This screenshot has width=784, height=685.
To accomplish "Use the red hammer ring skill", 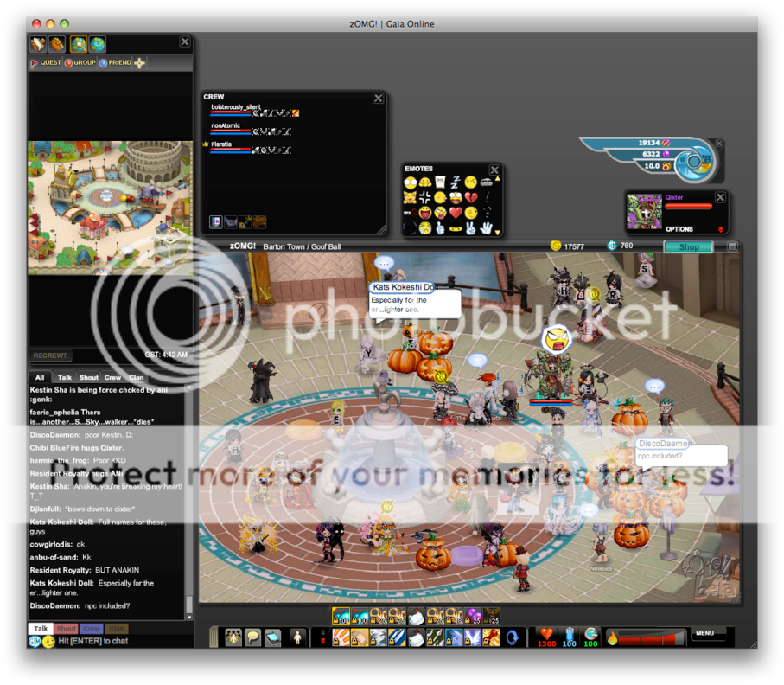I will click(x=493, y=637).
